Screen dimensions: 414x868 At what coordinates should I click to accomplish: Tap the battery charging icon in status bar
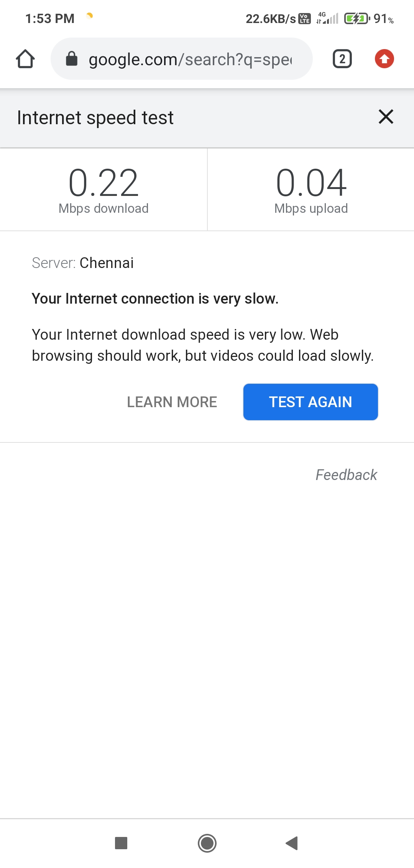coord(357,18)
